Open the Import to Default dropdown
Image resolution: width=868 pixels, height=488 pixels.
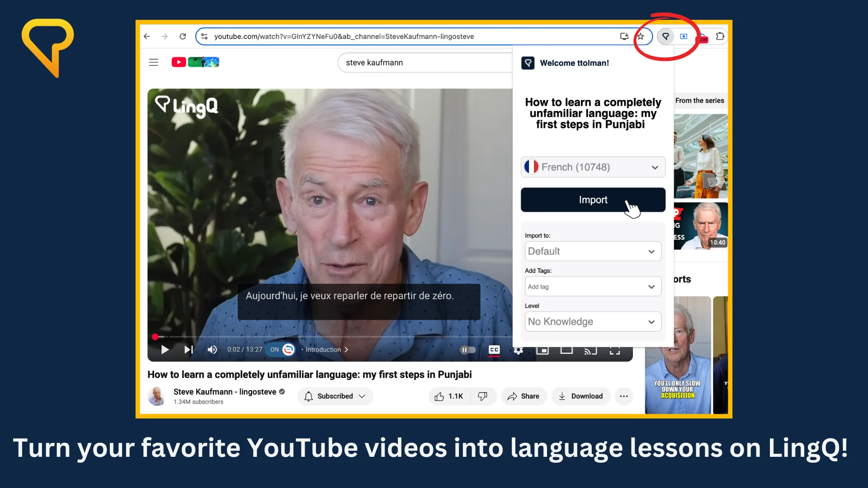pos(593,251)
